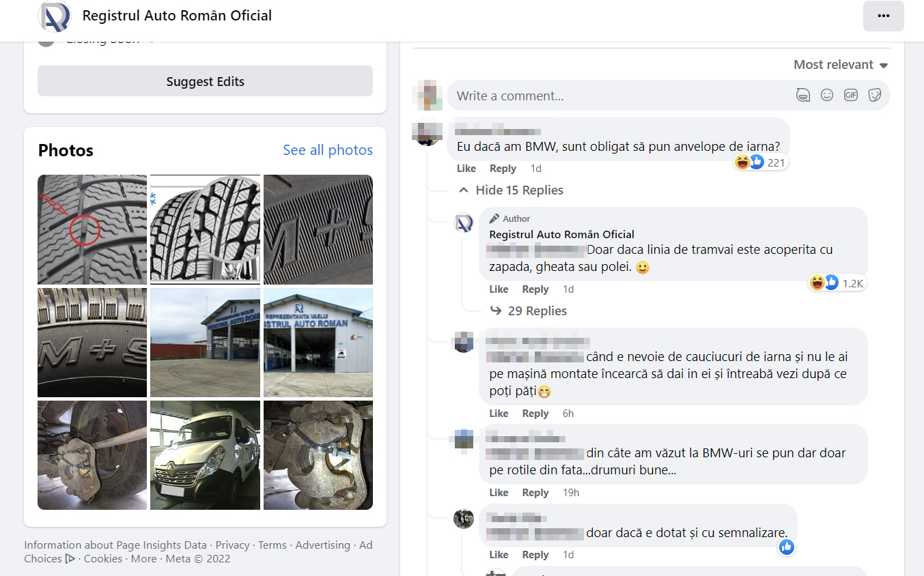Reply to the author's tramvai comment
Image resolution: width=924 pixels, height=576 pixels.
(x=535, y=289)
